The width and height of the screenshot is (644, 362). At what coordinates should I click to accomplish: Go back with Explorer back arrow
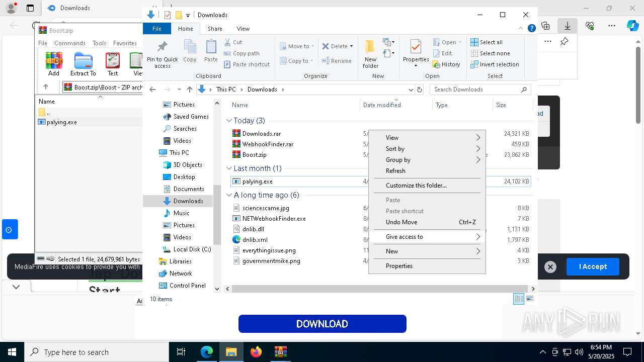click(x=153, y=89)
